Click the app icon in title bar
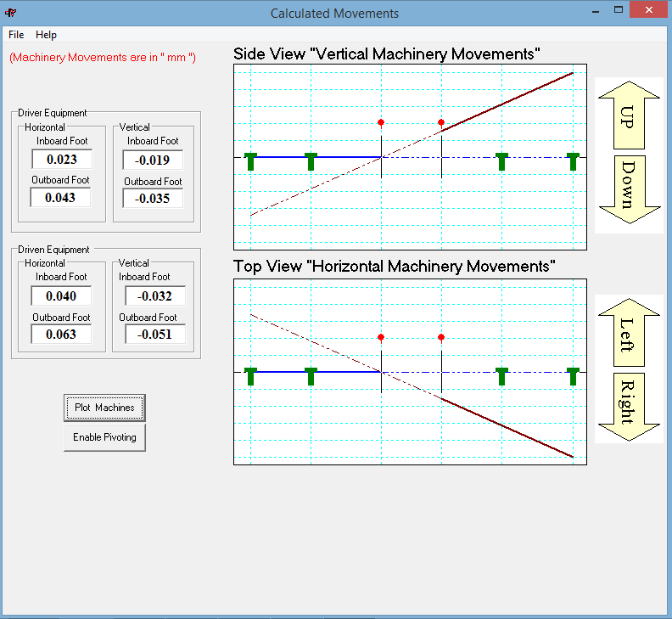The width and height of the screenshot is (672, 619). coord(10,13)
